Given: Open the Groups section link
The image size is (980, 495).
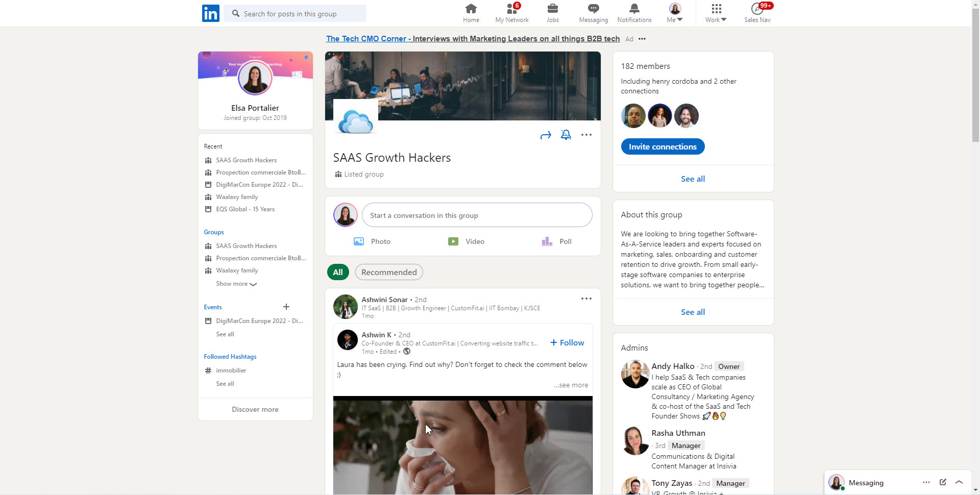Looking at the screenshot, I should [214, 232].
